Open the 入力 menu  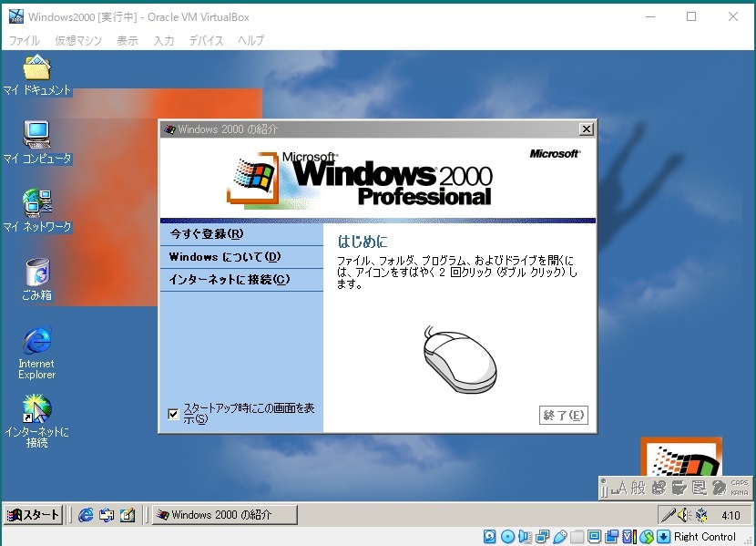tap(163, 40)
